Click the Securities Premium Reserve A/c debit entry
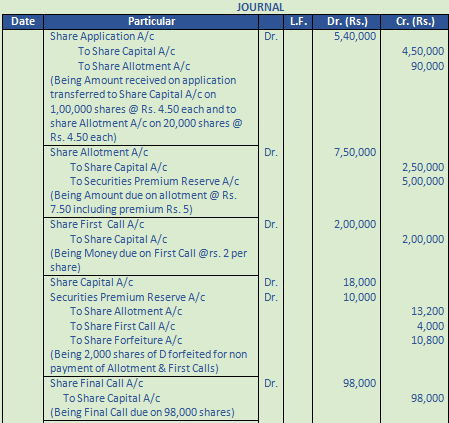This screenshot has height=423, width=449. coord(128,297)
